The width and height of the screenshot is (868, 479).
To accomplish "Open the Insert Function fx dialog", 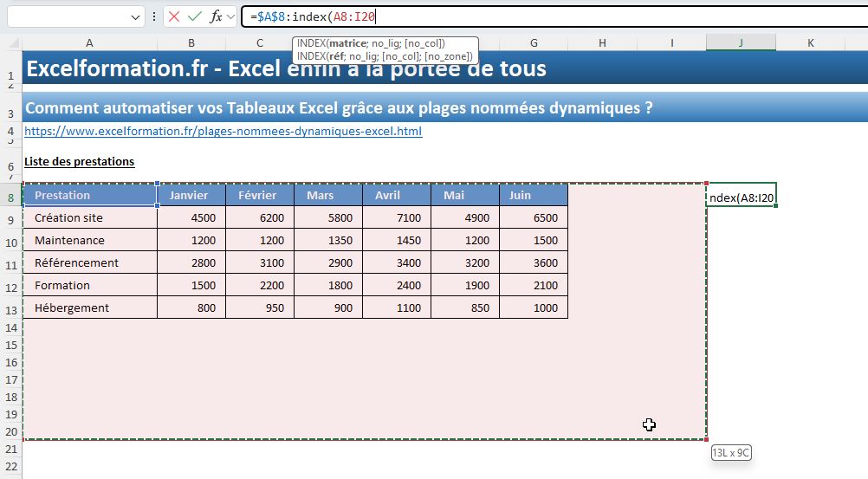I will click(x=216, y=16).
